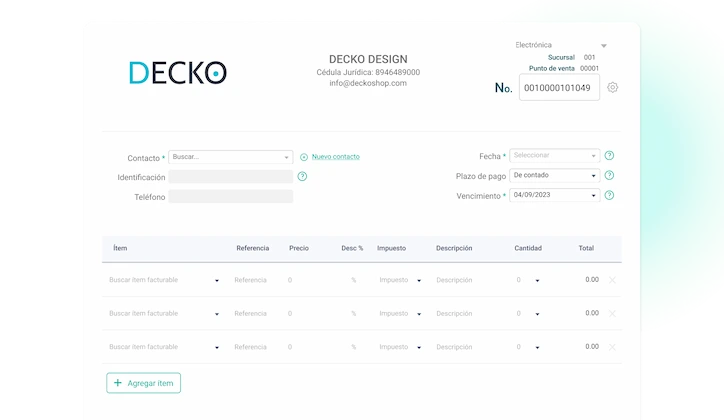The height and width of the screenshot is (420, 724).
Task: Click Agregar ítem button
Action: tap(144, 383)
